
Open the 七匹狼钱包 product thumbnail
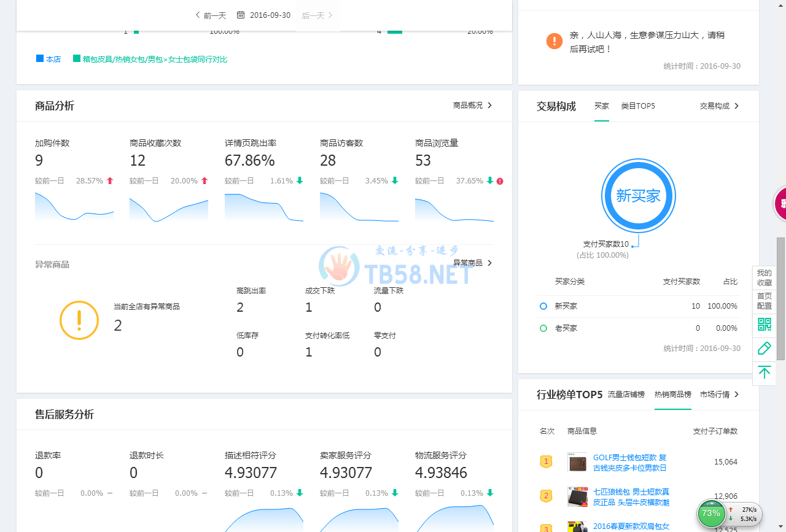(577, 496)
